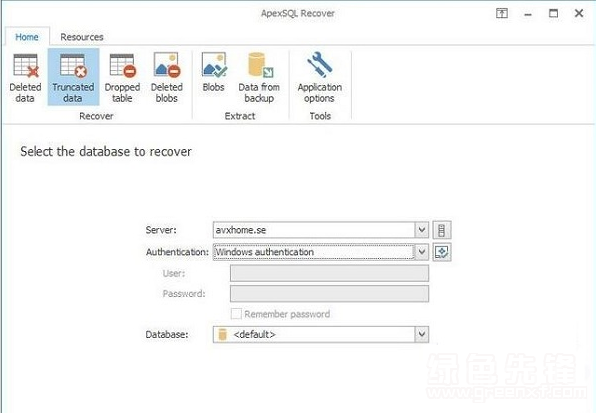Switch to the Home ribbon tab
The width and height of the screenshot is (596, 413).
pyautogui.click(x=27, y=37)
